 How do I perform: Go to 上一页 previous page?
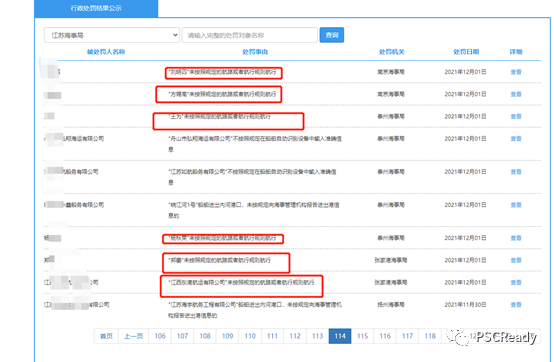click(134, 336)
